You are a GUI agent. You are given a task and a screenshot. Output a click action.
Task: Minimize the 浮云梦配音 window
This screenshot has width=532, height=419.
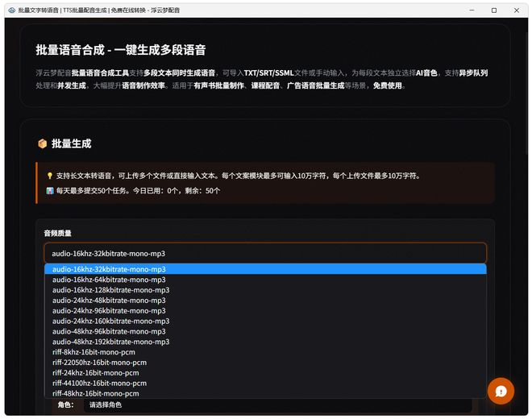point(472,10)
